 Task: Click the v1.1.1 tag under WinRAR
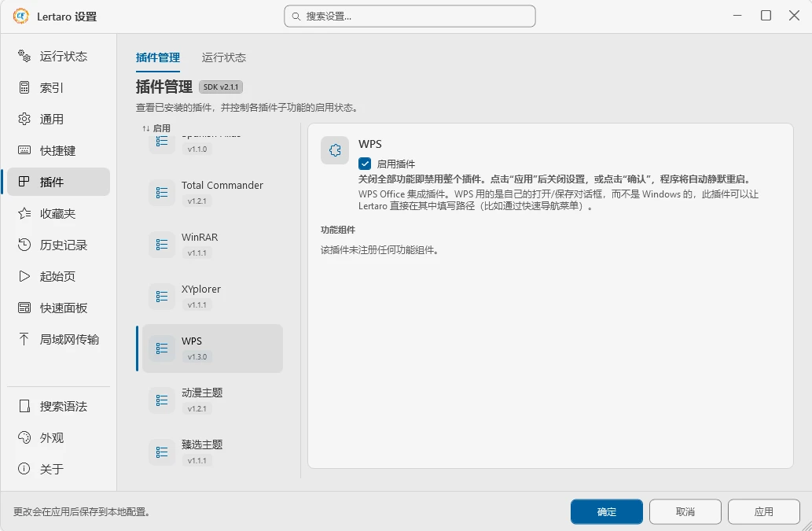197,253
